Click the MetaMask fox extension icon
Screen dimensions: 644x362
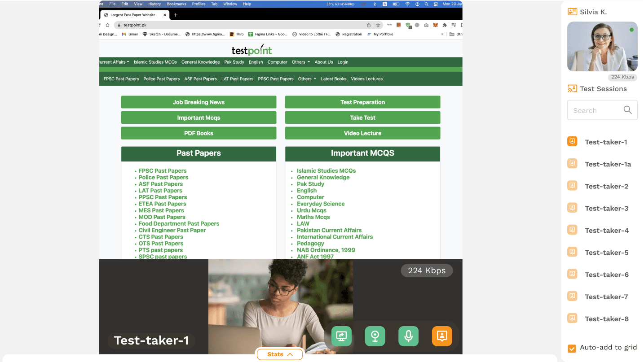pyautogui.click(x=435, y=25)
